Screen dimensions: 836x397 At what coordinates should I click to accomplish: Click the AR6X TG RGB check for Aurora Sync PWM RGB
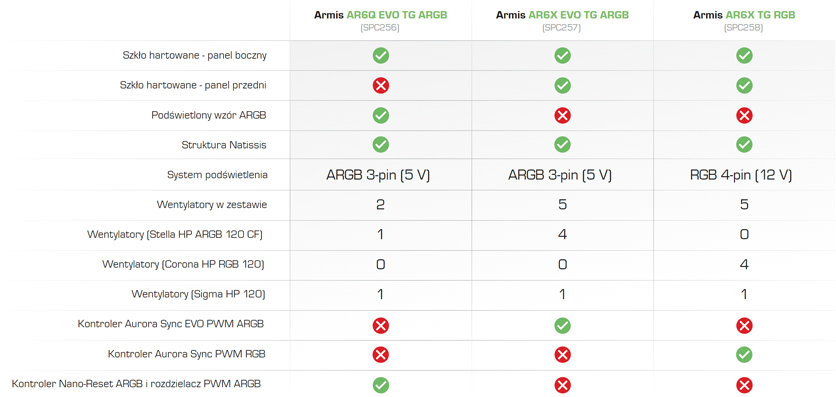click(x=744, y=354)
